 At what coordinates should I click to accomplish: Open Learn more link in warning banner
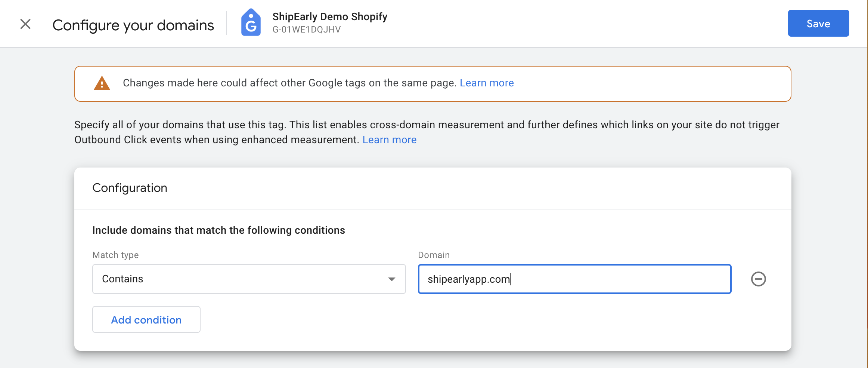[x=487, y=83]
